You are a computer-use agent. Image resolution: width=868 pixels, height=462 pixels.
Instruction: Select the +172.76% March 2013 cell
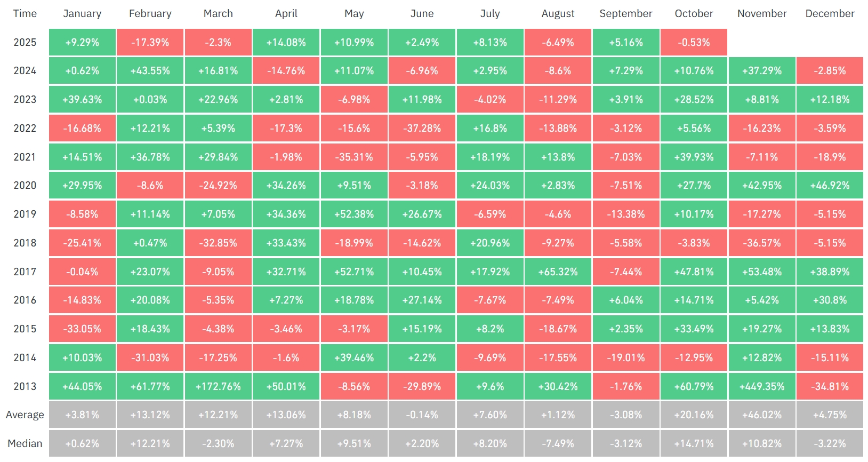tap(218, 386)
